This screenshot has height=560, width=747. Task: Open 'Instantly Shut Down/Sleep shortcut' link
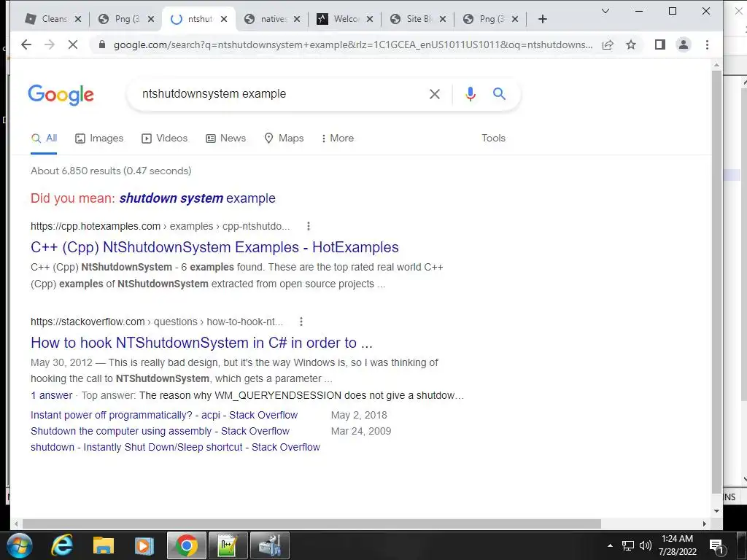(175, 447)
